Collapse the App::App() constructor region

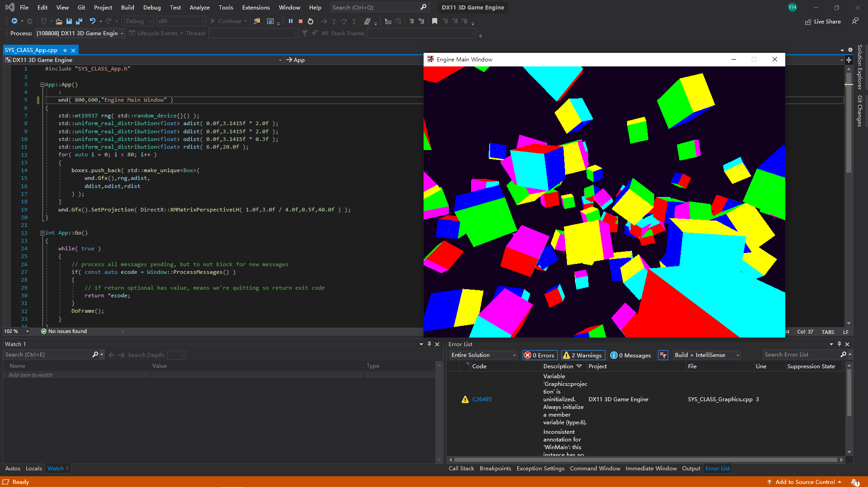(42, 84)
